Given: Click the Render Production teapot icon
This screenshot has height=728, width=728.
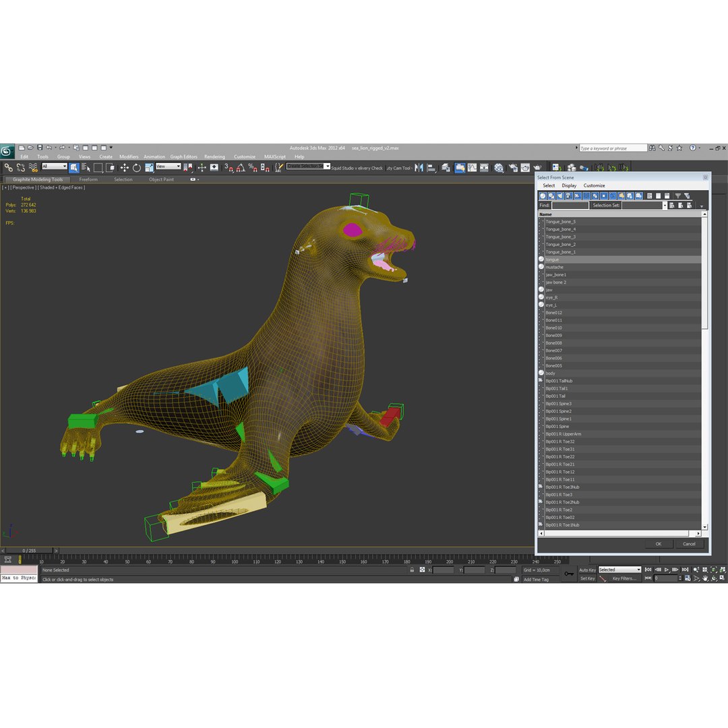Looking at the screenshot, I should tap(538, 168).
